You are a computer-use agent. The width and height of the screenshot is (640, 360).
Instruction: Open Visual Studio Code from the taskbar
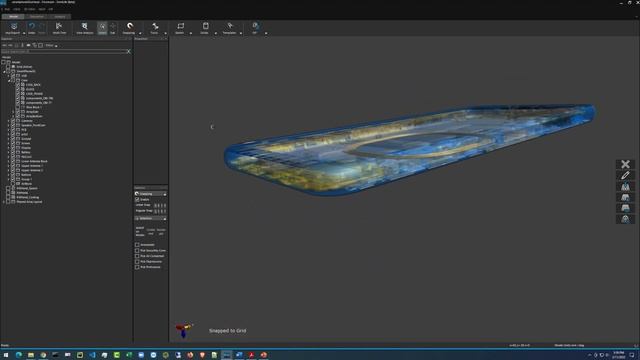click(92, 355)
